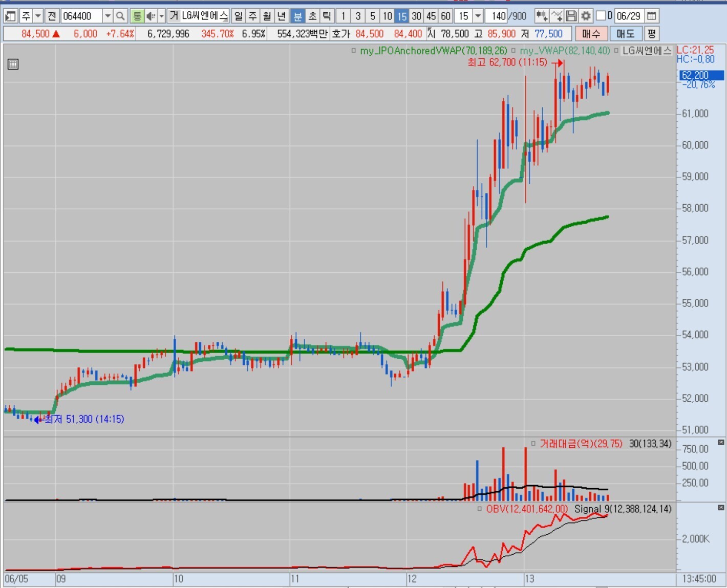Switch to 3-minute interval
This screenshot has height=588, width=727.
tap(358, 16)
